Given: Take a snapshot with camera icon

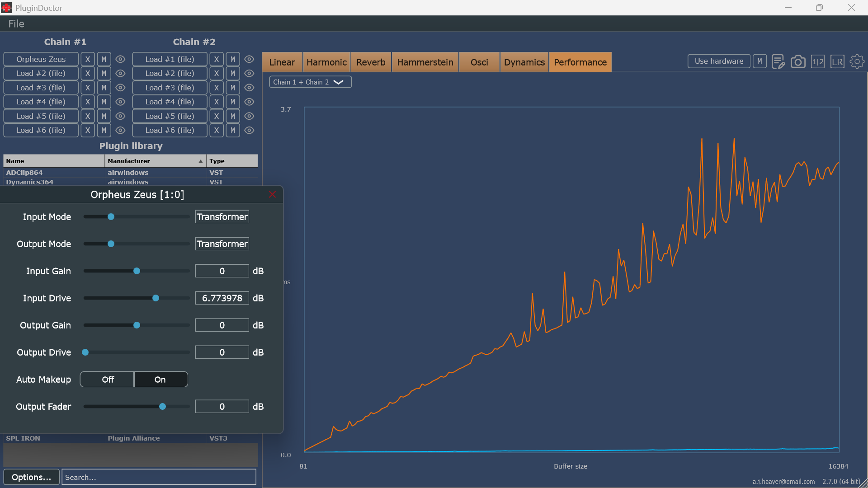Looking at the screenshot, I should [x=798, y=61].
